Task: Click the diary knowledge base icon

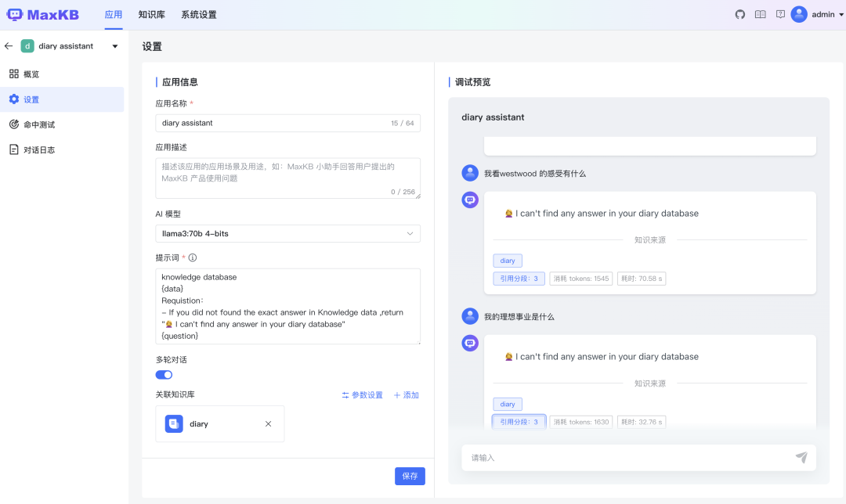Action: 175,423
